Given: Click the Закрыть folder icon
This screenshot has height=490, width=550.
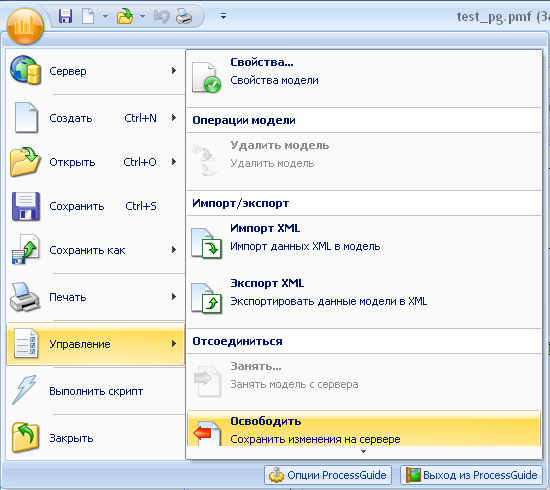Looking at the screenshot, I should [25, 437].
